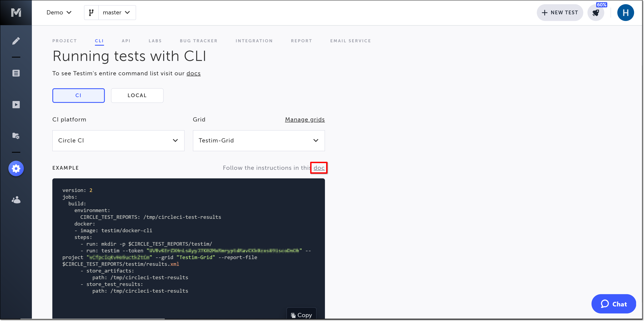Viewport: 644px width, 321px height.
Task: Open the test list icon in sidebar
Action: [x=16, y=73]
